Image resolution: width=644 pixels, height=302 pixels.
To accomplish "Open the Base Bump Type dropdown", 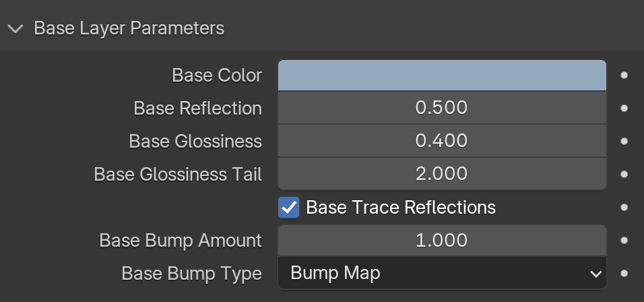I will pos(443,273).
